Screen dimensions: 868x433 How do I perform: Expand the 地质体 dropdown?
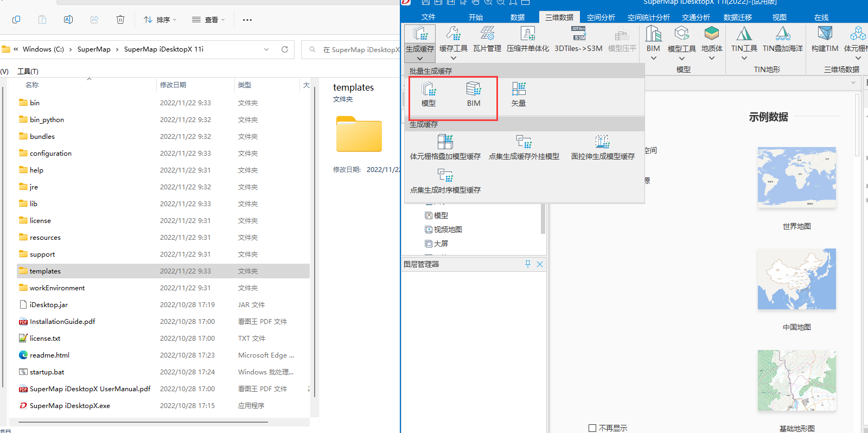(x=712, y=58)
